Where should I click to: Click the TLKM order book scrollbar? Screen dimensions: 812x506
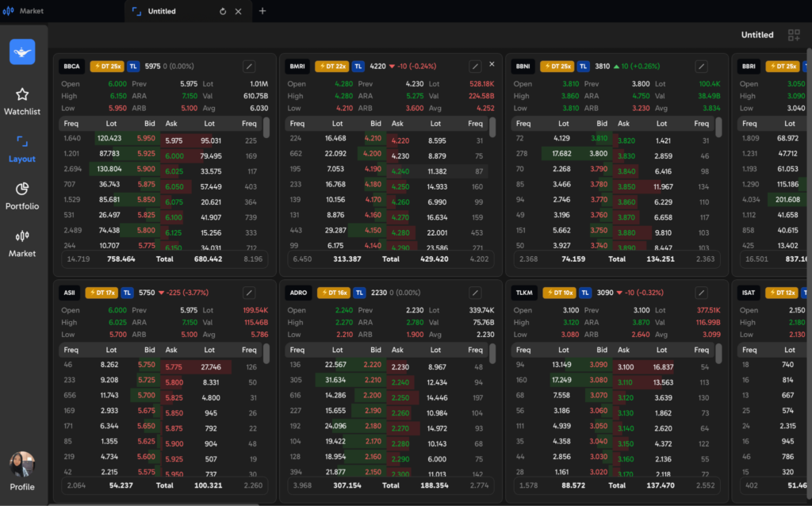718,354
